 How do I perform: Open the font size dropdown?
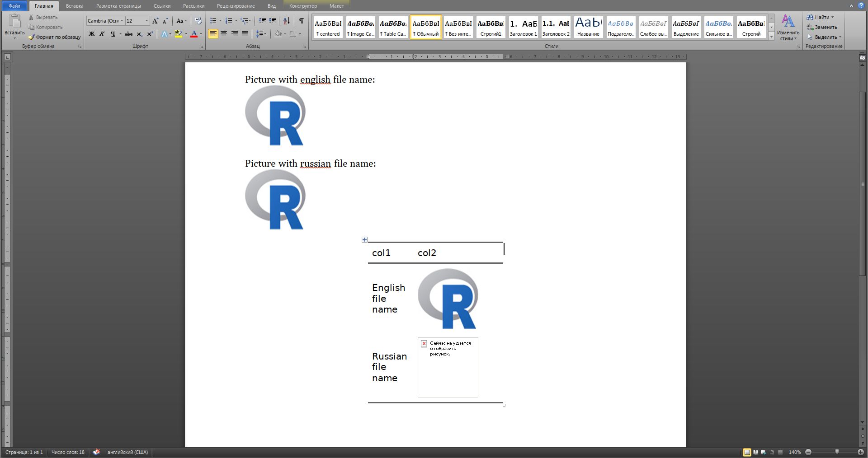tap(146, 21)
